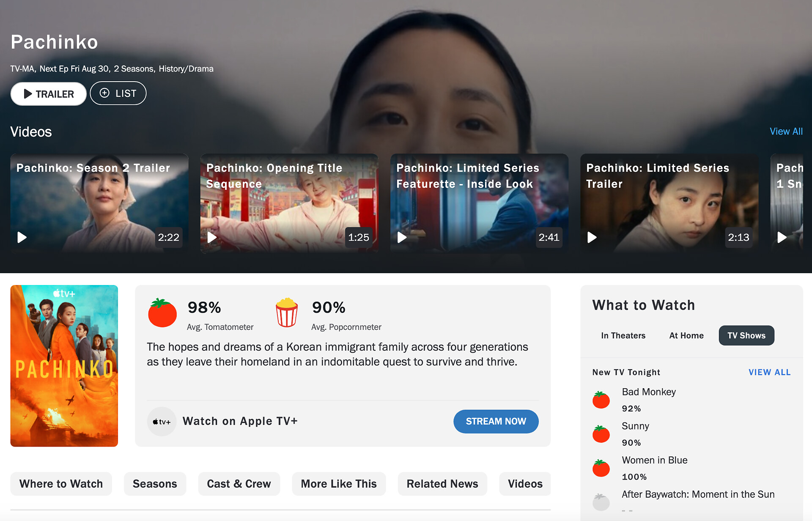The width and height of the screenshot is (812, 521).
Task: Click the Apple TV+ logo circle
Action: pos(162,422)
